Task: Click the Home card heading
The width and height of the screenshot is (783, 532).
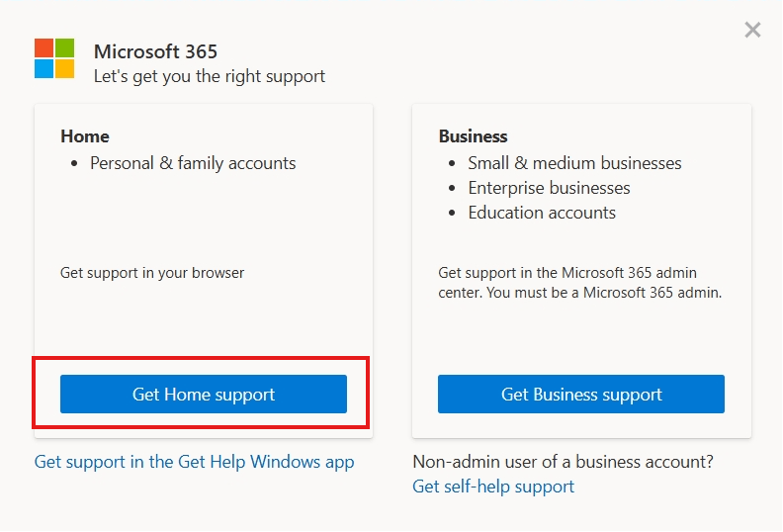Action: point(85,136)
